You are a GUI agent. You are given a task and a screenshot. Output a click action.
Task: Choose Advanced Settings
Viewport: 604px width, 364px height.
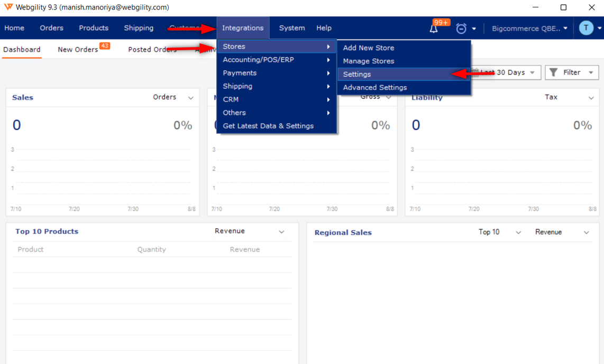(404, 87)
